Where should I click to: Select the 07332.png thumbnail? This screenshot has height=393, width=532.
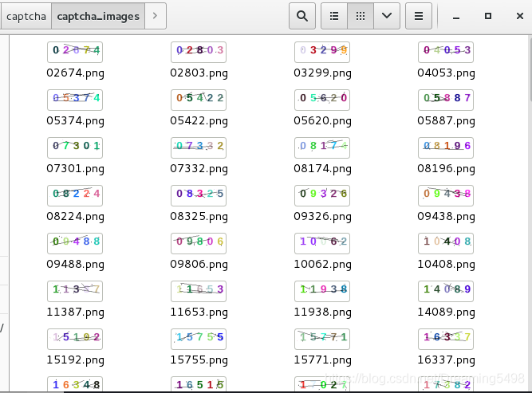[x=199, y=147]
